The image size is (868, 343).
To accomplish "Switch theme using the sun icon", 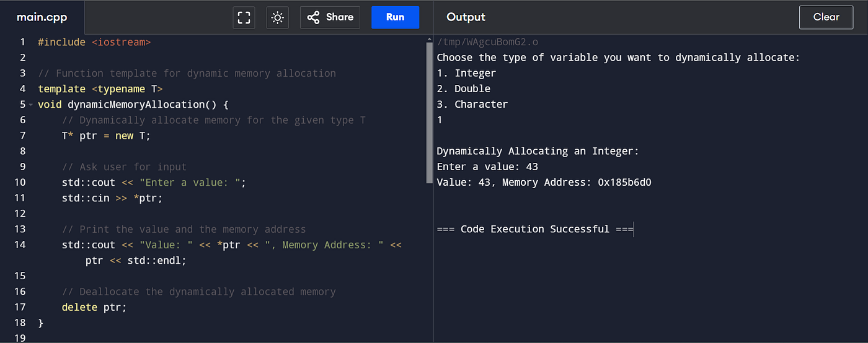I will (x=277, y=17).
